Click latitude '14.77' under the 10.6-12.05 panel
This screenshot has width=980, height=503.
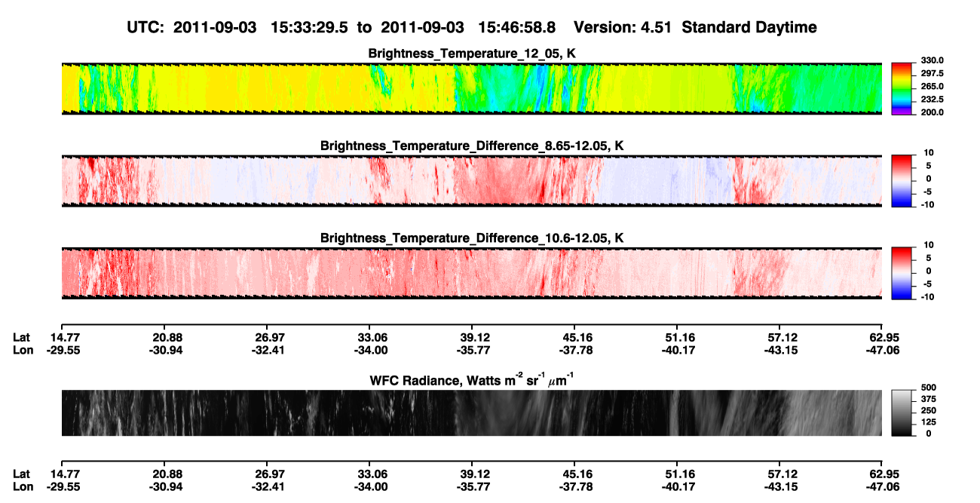tap(65, 337)
